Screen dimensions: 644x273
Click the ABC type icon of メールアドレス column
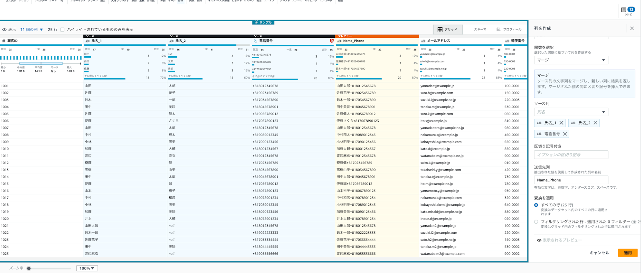point(423,41)
